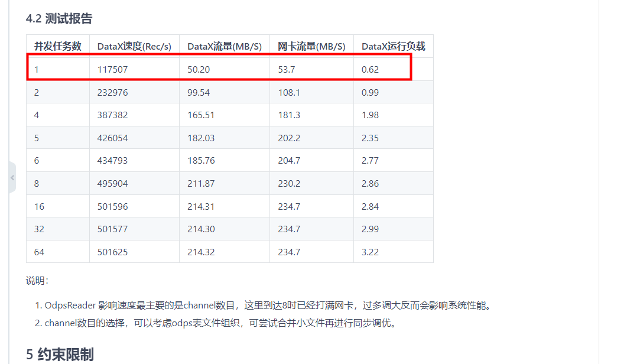
Task: Click the cell "202.2"
Action: pyautogui.click(x=312, y=138)
